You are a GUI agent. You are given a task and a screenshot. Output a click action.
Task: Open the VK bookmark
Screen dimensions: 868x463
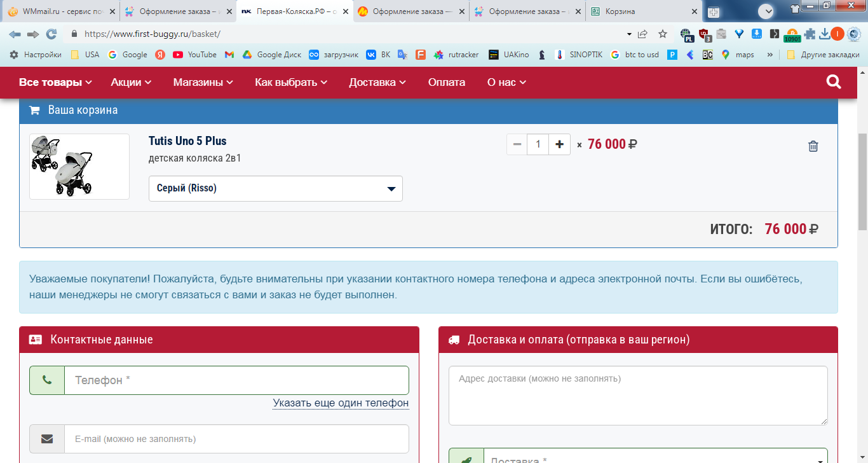378,55
